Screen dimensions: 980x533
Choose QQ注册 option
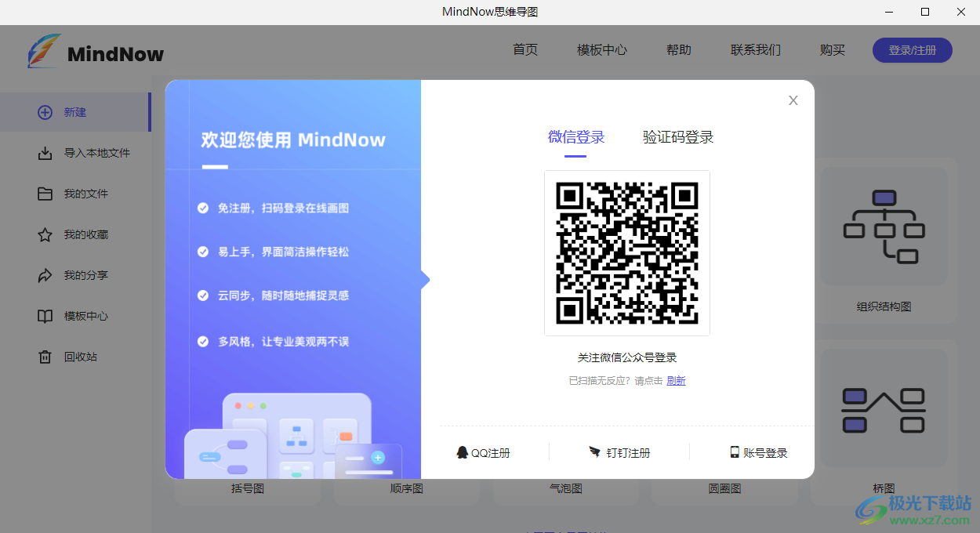tap(483, 453)
